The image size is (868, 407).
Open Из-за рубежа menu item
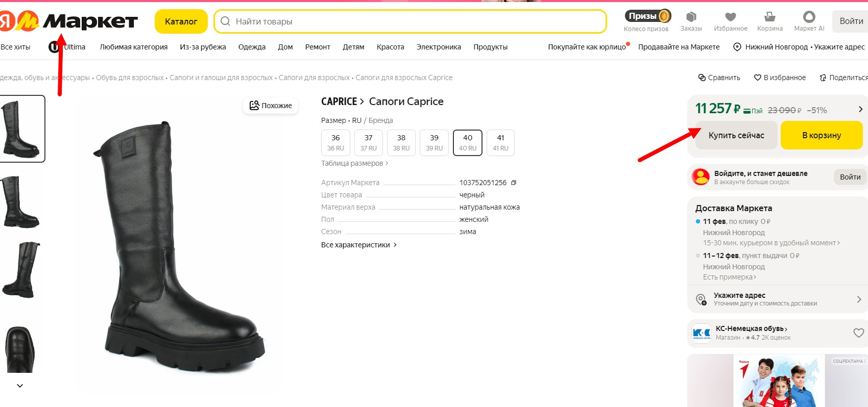coord(203,47)
